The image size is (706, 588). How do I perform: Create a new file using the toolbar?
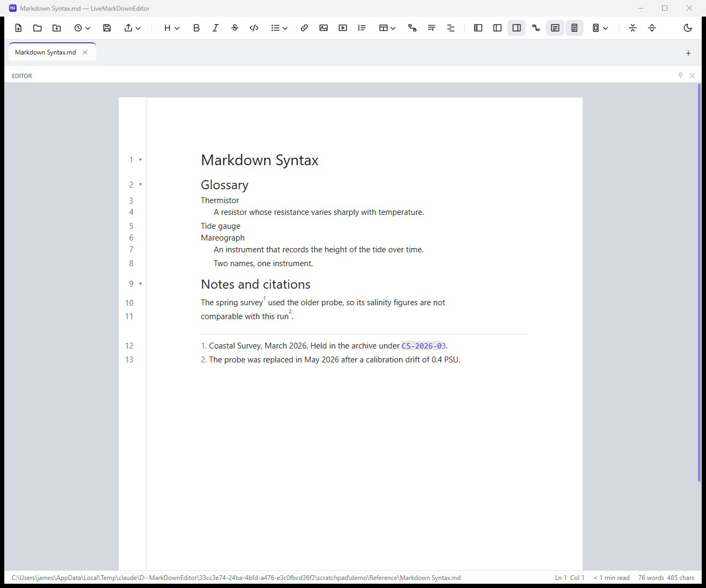click(18, 28)
